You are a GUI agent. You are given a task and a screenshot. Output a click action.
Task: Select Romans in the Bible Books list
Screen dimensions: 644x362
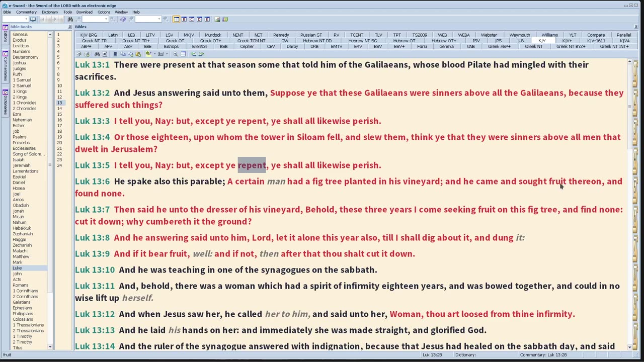[x=21, y=285]
